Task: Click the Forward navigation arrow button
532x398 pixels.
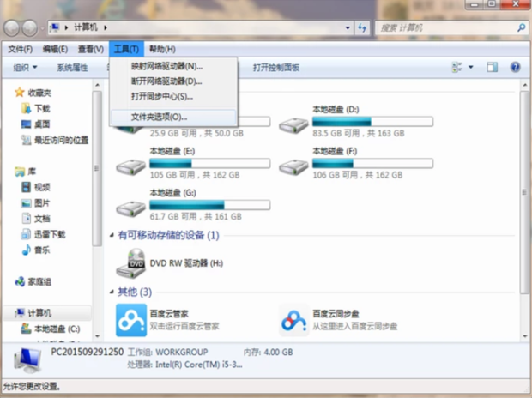Action: [x=30, y=27]
